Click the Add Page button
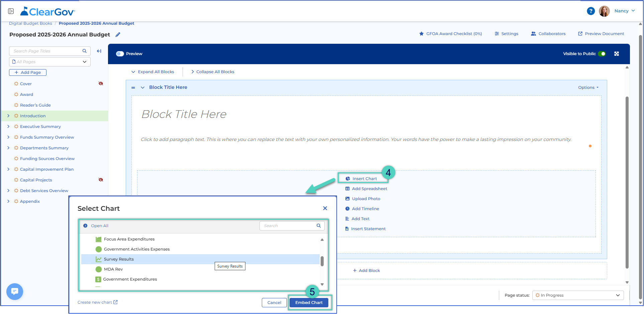The height and width of the screenshot is (314, 644). [x=28, y=72]
